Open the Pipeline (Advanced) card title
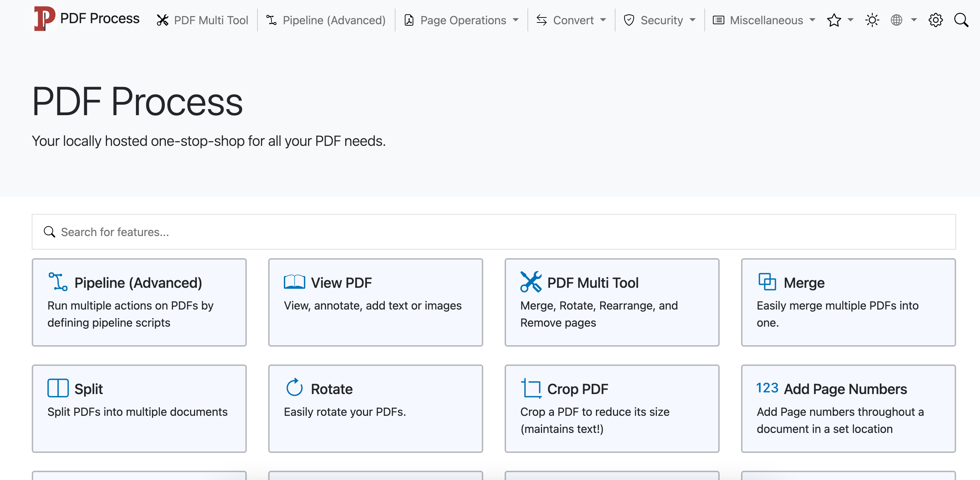 click(x=138, y=282)
